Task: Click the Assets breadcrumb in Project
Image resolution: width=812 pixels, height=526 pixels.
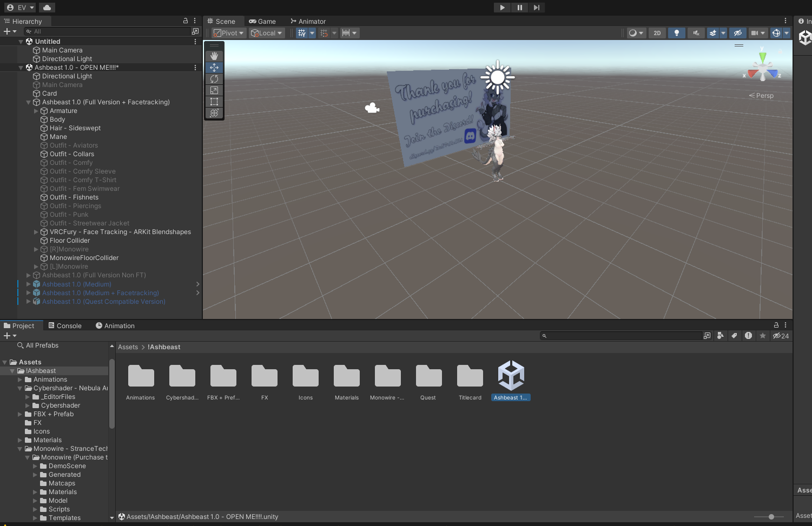Action: (x=128, y=347)
